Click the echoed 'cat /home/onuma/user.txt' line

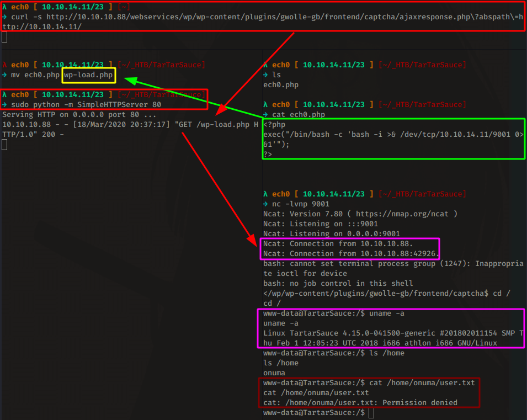tap(316, 393)
